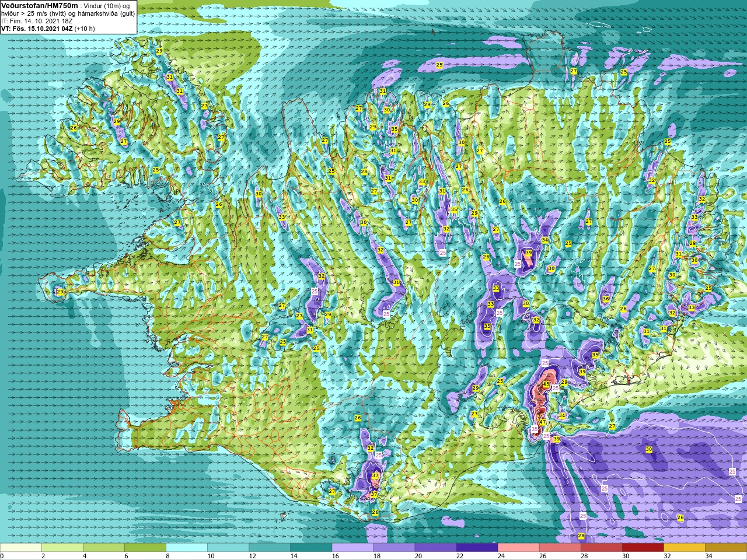Screen dimensions: 747x560
Task: Click the '(+10 h)' forecast offset text
Action: coord(84,28)
